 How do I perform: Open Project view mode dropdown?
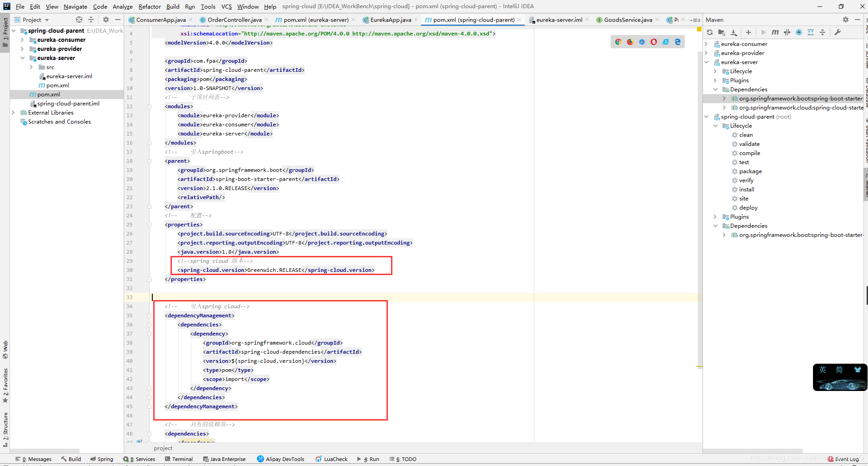point(32,20)
